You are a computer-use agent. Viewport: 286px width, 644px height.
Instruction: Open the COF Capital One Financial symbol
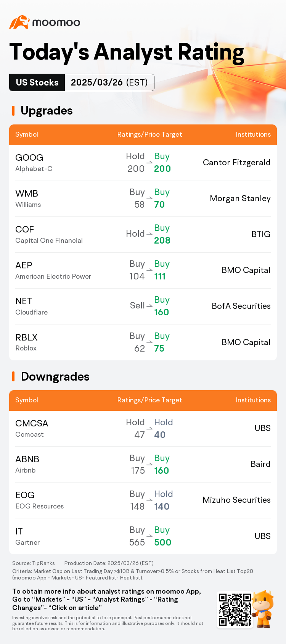[49, 234]
